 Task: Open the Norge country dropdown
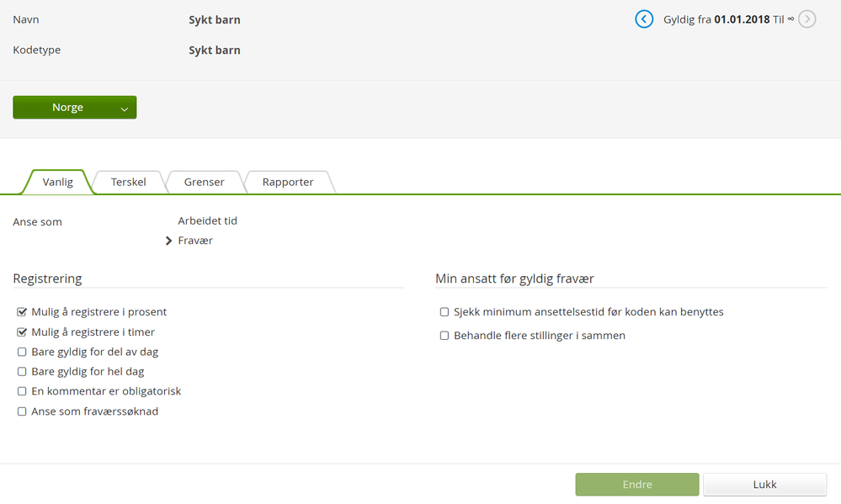[75, 108]
